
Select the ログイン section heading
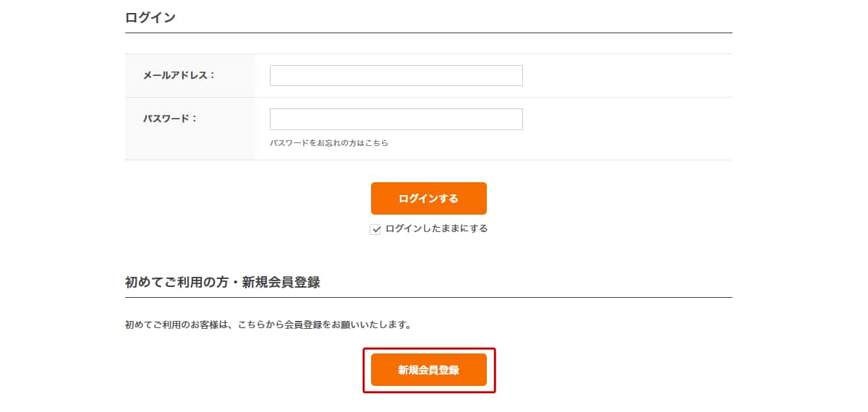pos(150,17)
